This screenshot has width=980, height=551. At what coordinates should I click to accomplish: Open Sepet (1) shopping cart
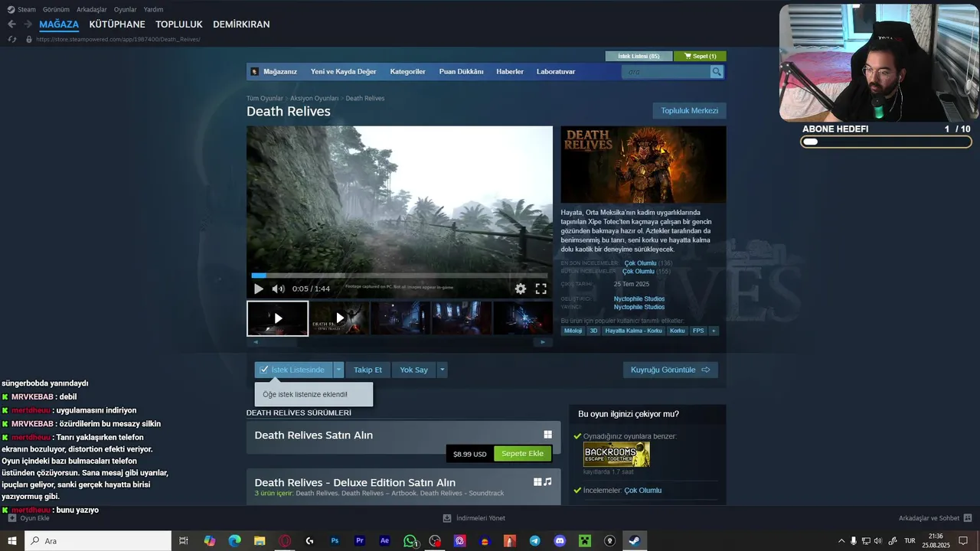pos(700,56)
